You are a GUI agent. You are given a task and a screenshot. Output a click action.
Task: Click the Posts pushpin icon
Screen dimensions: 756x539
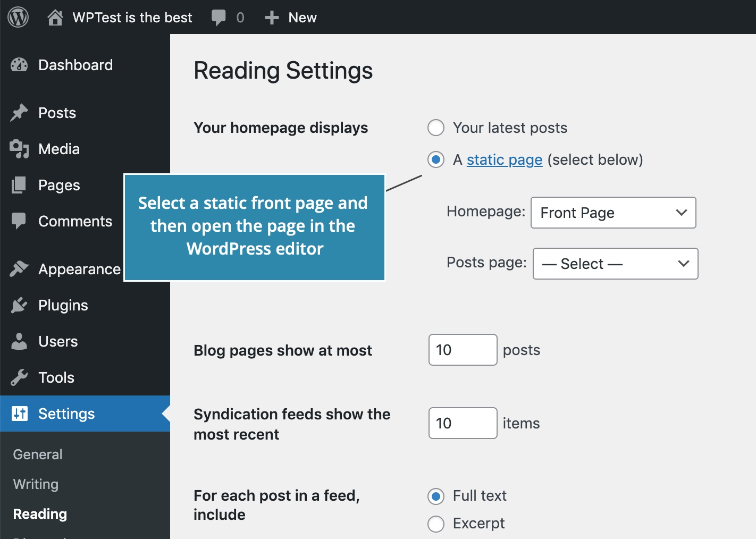(x=19, y=113)
